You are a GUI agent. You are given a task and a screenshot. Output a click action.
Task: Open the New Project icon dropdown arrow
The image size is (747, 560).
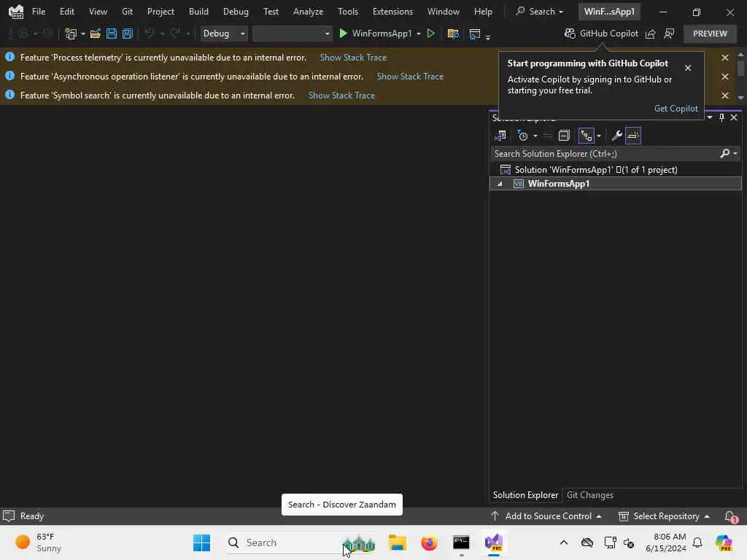83,34
